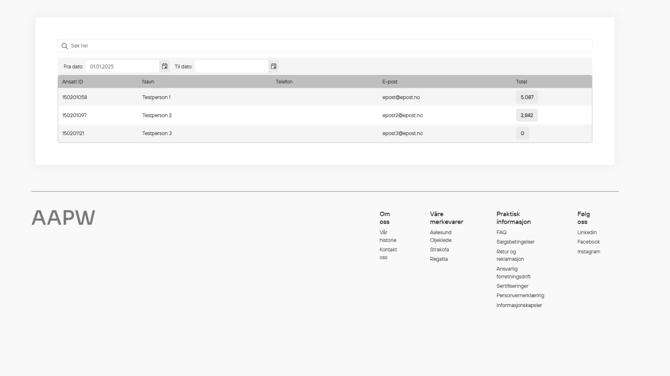Click the 'Praktisk informasjon' footer heading
670x376 pixels.
tap(514, 218)
